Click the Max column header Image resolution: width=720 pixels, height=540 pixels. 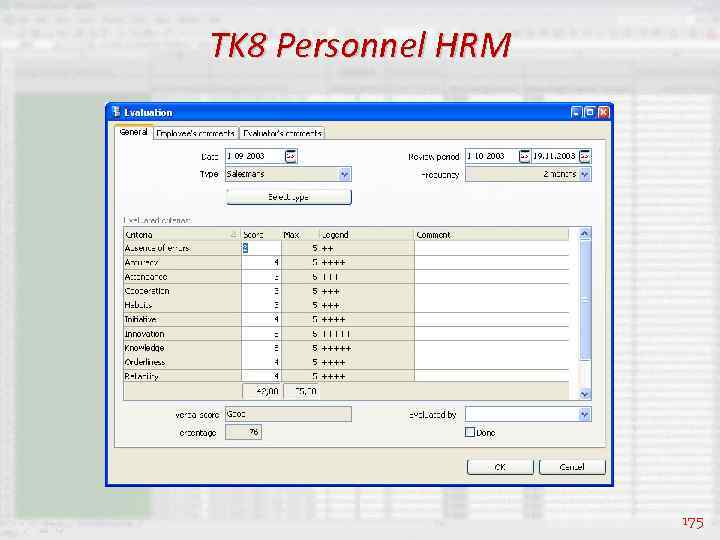(x=300, y=235)
